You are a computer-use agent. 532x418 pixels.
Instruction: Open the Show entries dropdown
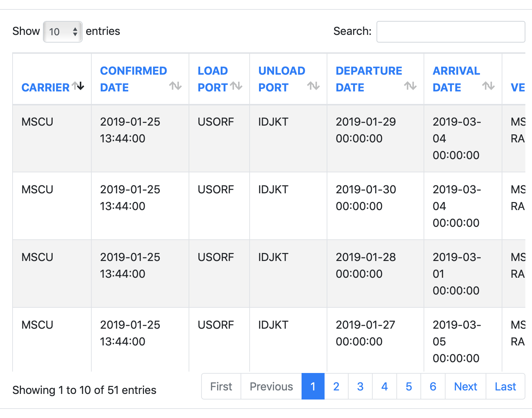[x=63, y=32]
